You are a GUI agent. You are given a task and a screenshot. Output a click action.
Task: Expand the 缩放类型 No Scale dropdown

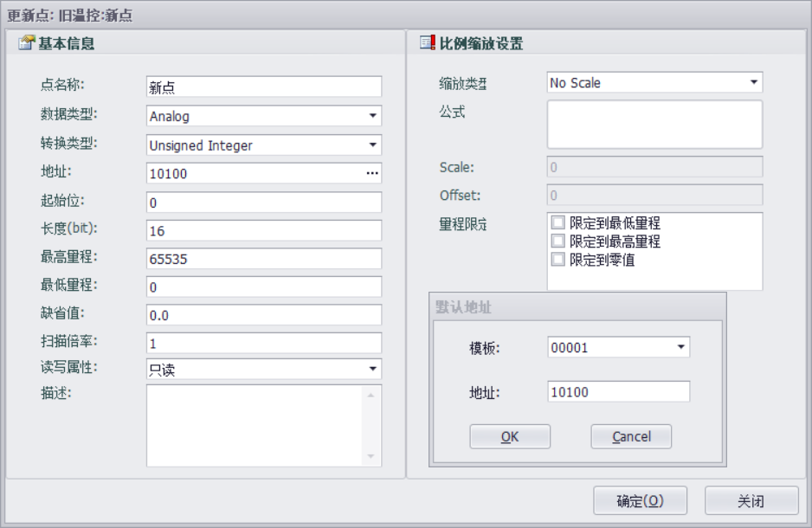753,83
